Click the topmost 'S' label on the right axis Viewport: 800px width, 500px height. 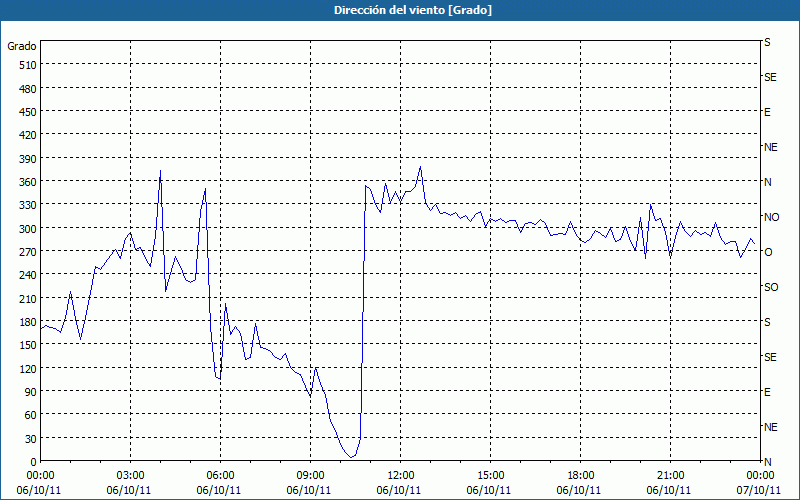point(767,42)
